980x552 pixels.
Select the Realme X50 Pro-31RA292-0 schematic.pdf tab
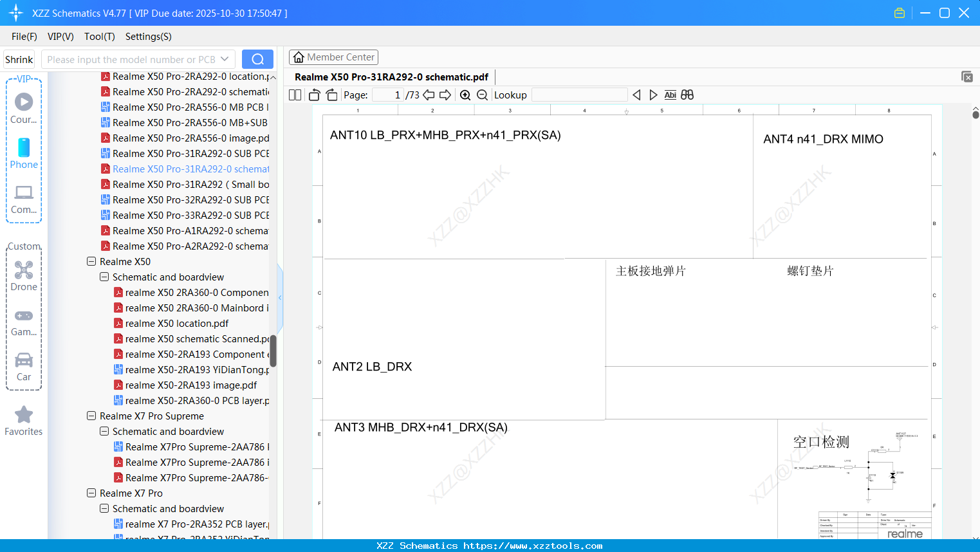pos(391,77)
